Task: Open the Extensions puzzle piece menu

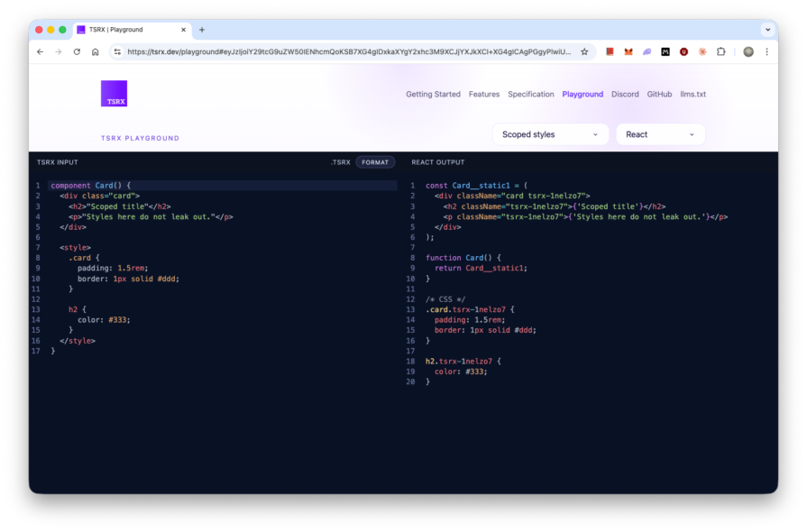Action: 721,52
